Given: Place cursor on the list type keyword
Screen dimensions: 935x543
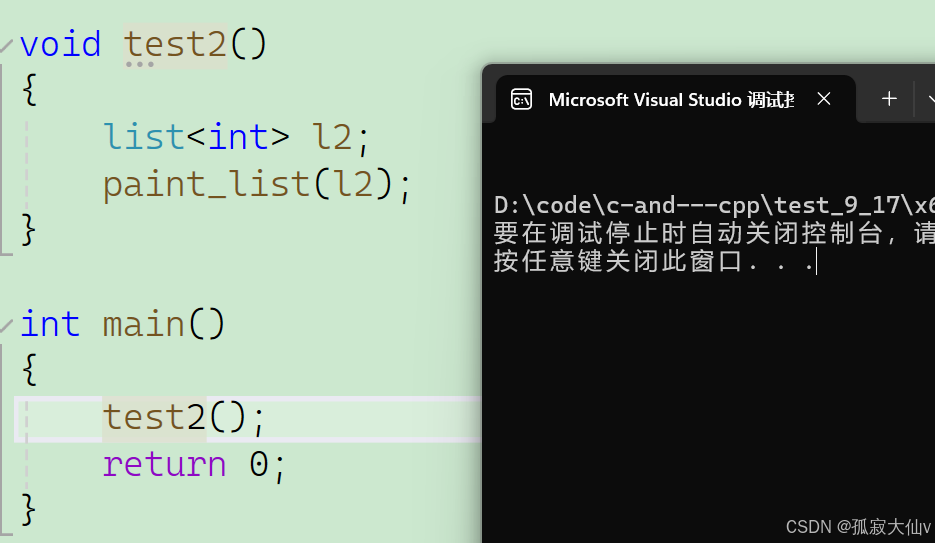Looking at the screenshot, I should tap(143, 135).
